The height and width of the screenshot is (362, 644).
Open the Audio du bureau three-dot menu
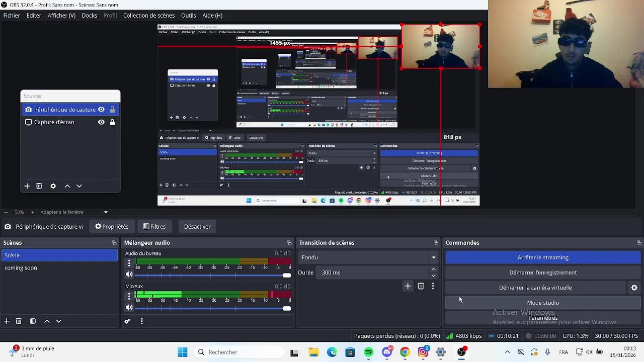pos(129,263)
